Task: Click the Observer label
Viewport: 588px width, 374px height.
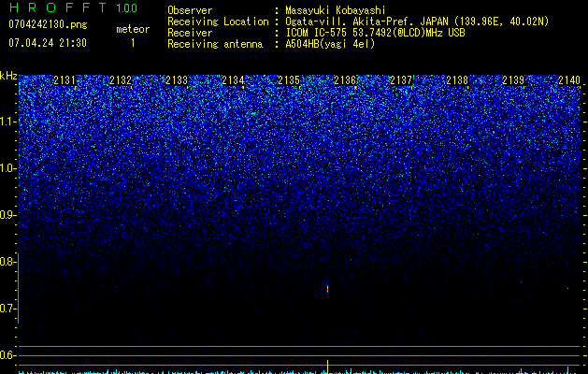Action: pyautogui.click(x=190, y=10)
